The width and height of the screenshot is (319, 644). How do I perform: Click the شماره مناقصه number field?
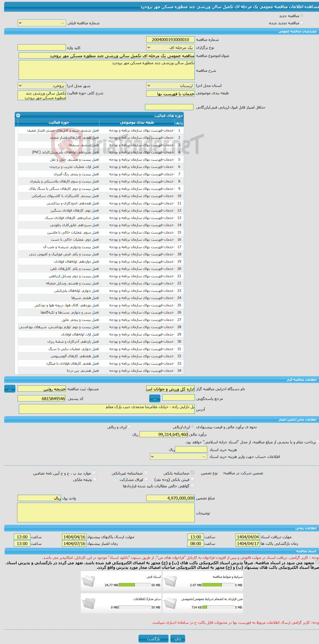[x=170, y=40]
